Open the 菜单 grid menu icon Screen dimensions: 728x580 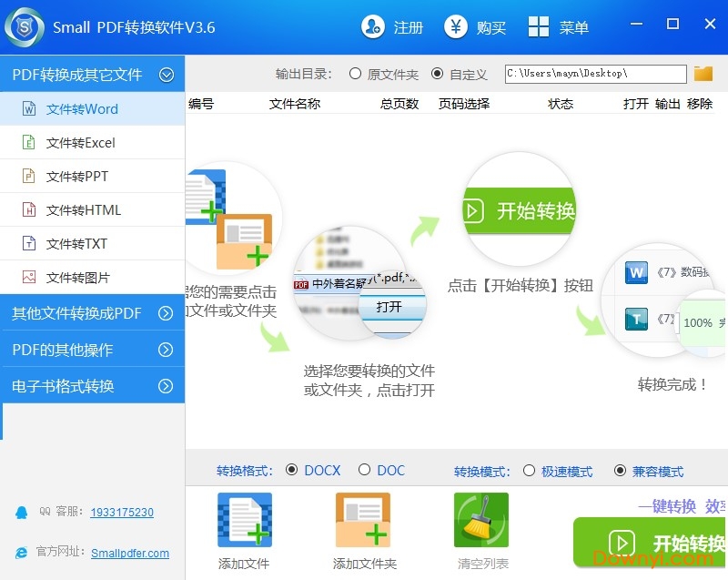[539, 27]
